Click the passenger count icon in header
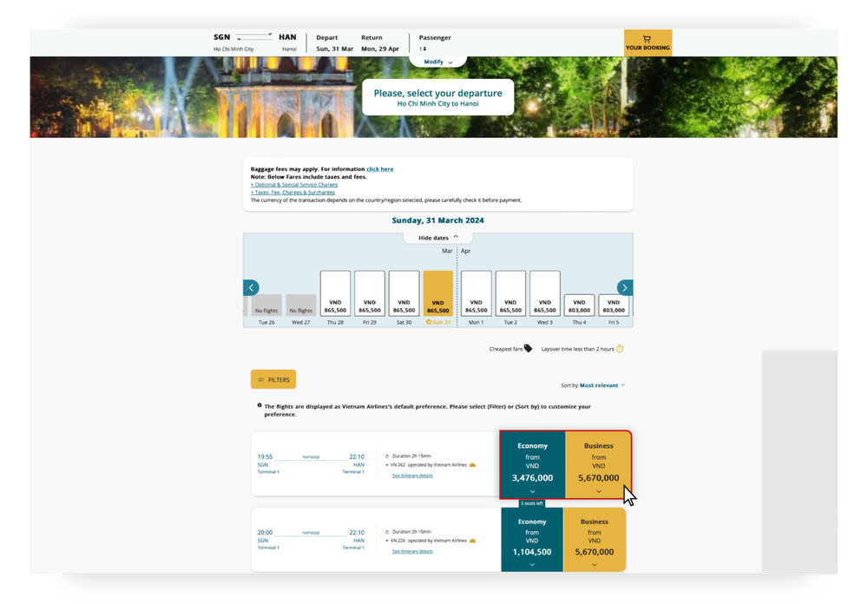This screenshot has width=868, height=604. coord(423,49)
